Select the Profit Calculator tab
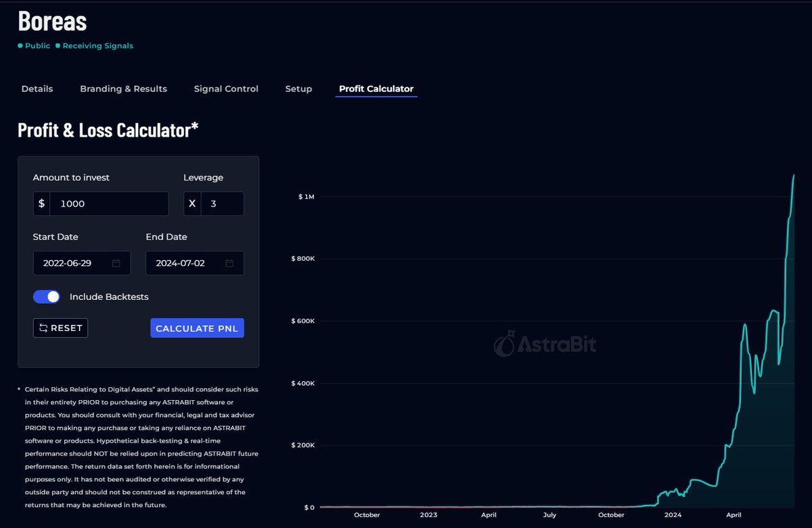This screenshot has width=812, height=528. [x=376, y=89]
